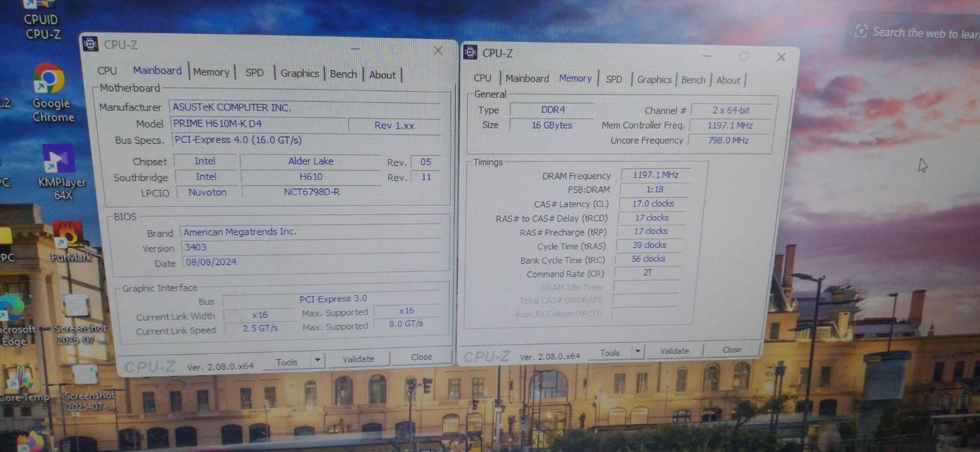Image resolution: width=980 pixels, height=452 pixels.
Task: Expand the Tools dropdown arrow in the Mainboard window
Action: 318,361
